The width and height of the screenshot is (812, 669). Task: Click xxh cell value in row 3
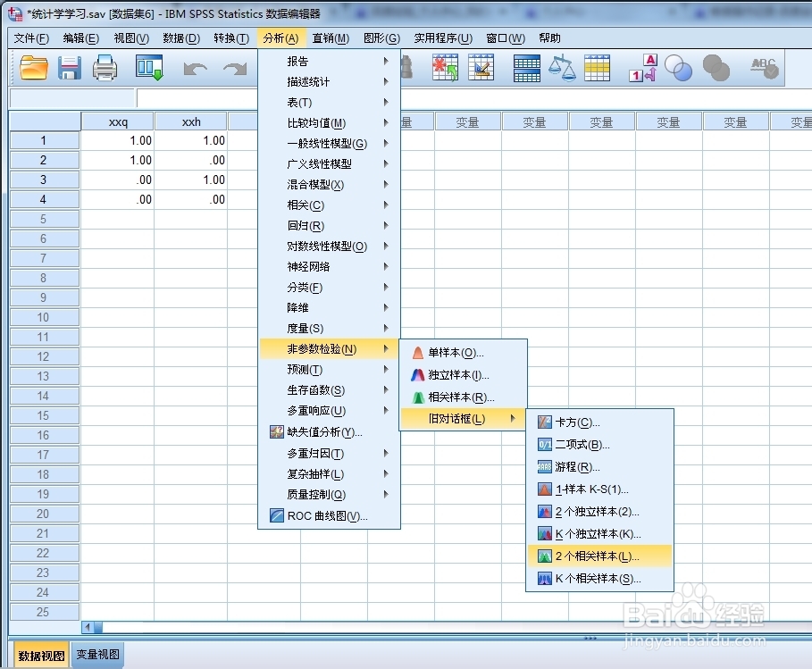click(191, 180)
